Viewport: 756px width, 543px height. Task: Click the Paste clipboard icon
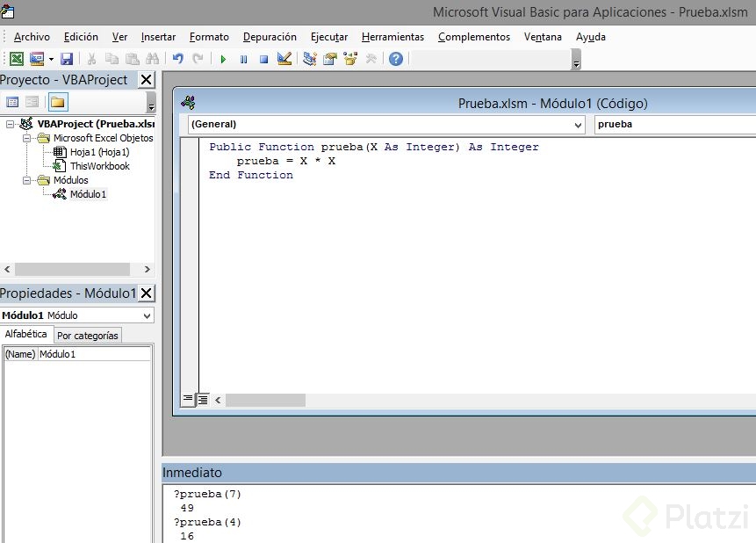click(x=132, y=59)
